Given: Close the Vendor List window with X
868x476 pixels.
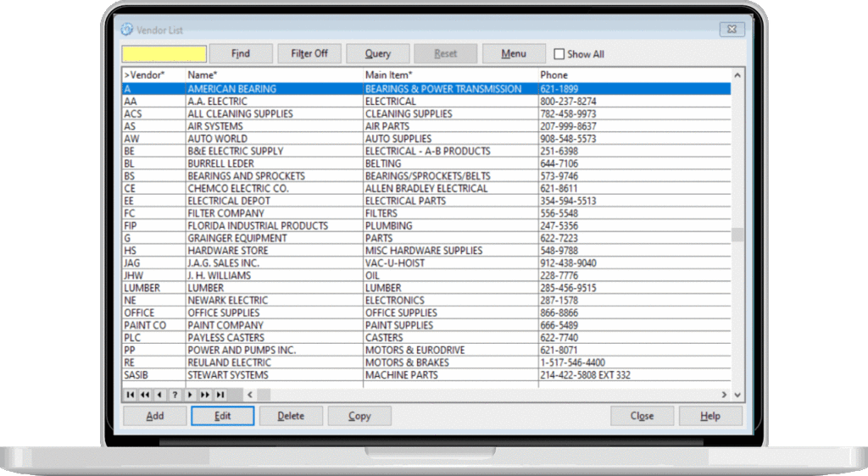Looking at the screenshot, I should (x=732, y=30).
